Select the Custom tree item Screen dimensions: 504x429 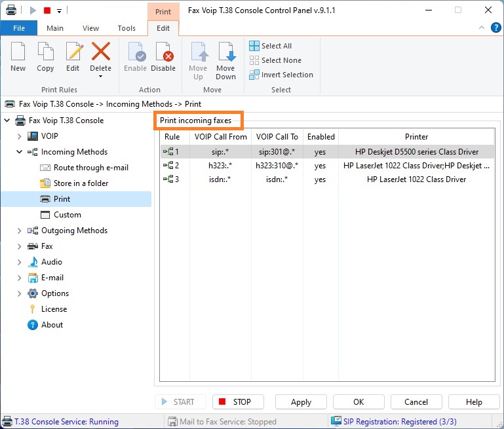(68, 215)
